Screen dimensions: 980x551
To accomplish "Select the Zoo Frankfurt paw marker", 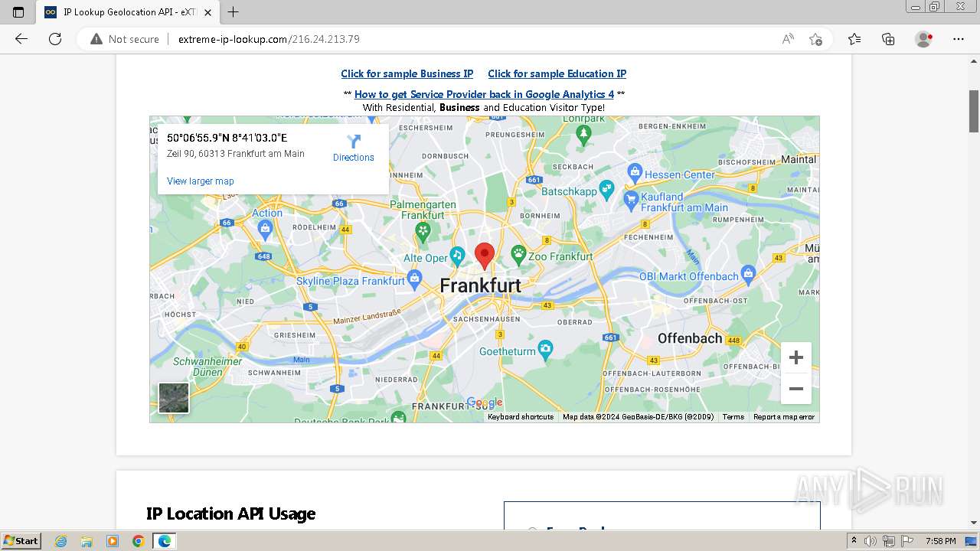I will point(518,256).
